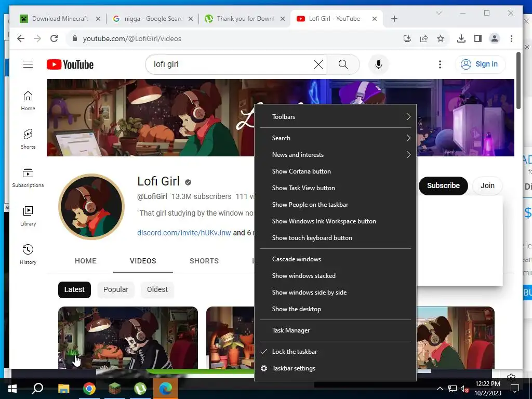
Task: Open Microsoft Edge from taskbar
Action: tap(166, 389)
